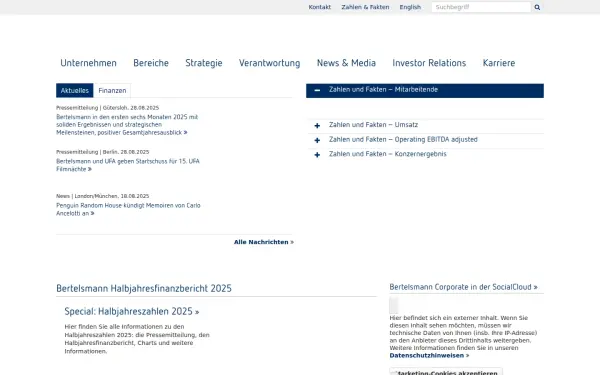Open the Unternehmen menu

[x=88, y=63]
